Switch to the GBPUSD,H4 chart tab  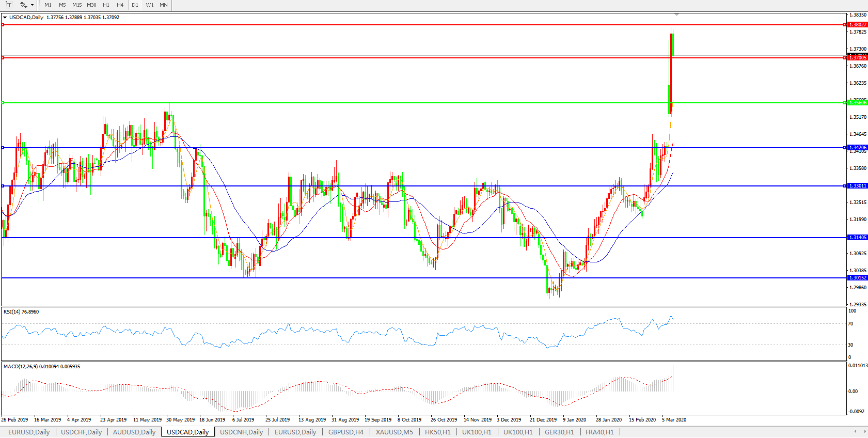point(345,432)
